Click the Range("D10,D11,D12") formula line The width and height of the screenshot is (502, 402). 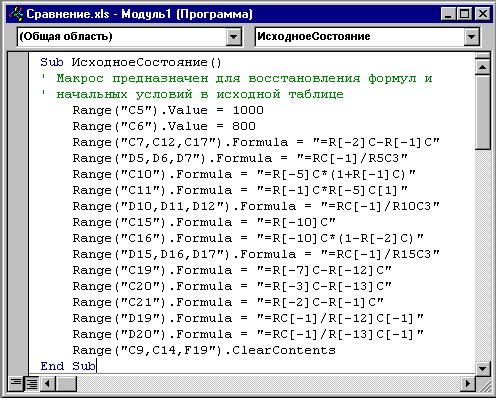coord(256,206)
